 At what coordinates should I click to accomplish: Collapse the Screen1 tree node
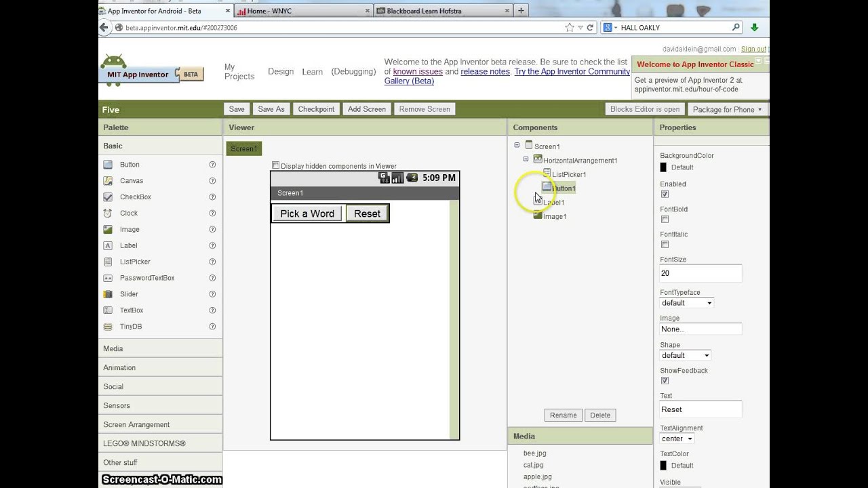pos(517,145)
